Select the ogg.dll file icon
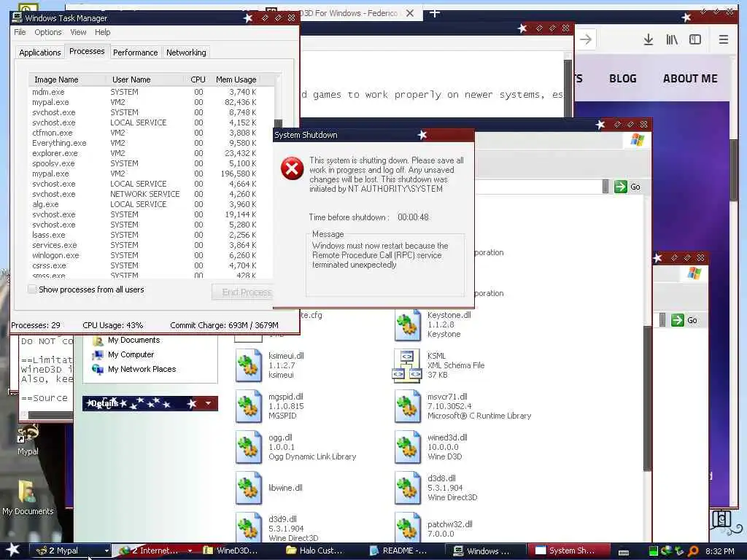747x560 pixels. pyautogui.click(x=249, y=447)
